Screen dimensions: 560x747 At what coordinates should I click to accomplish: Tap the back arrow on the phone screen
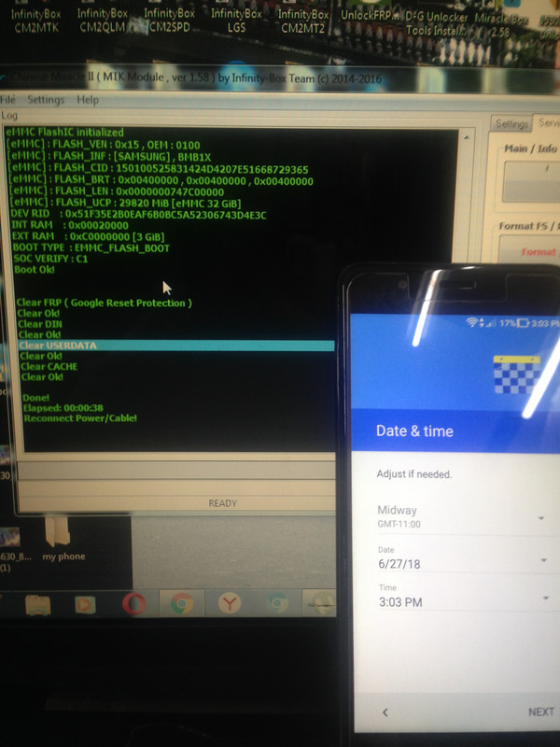385,712
